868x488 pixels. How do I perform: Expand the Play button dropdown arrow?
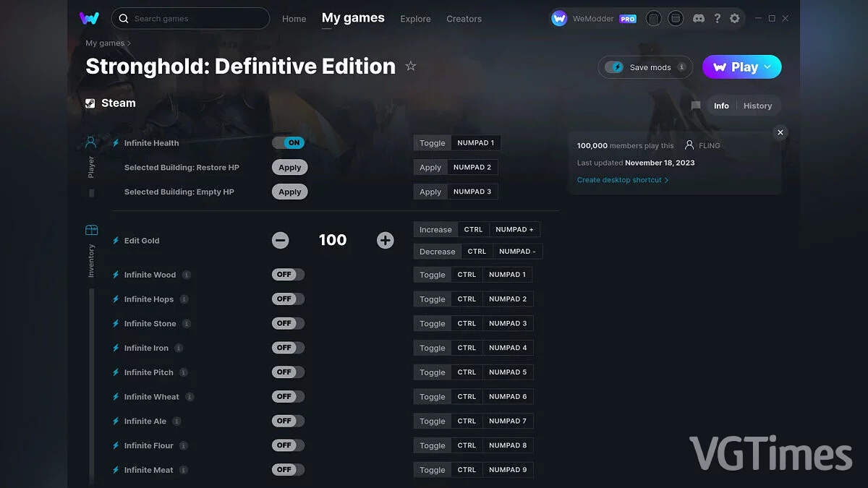pos(768,67)
